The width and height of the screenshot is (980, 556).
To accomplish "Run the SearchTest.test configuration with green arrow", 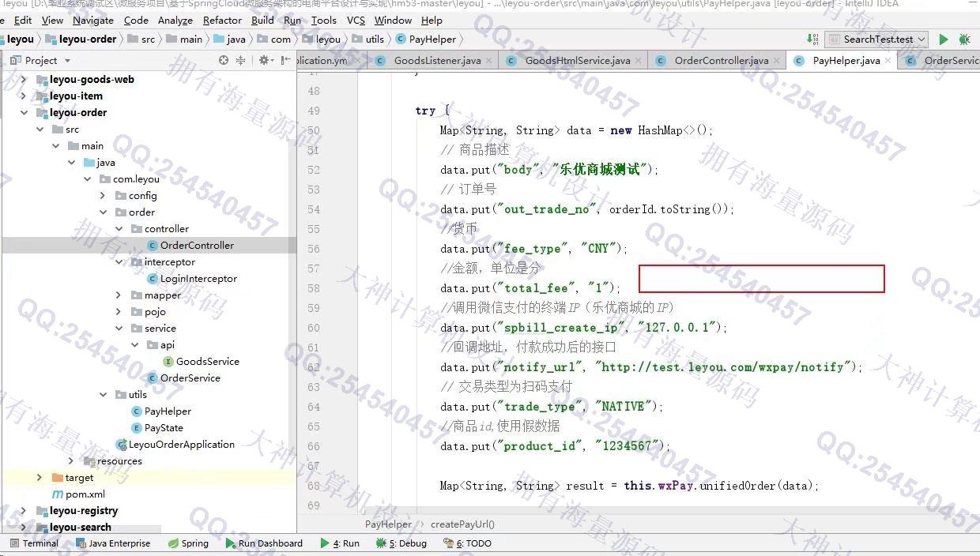I will pyautogui.click(x=943, y=39).
